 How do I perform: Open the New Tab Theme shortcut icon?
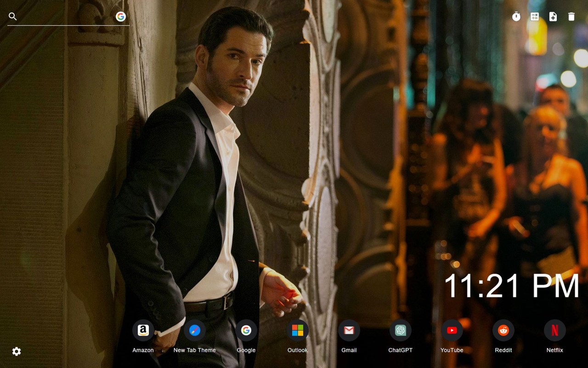[x=195, y=330]
